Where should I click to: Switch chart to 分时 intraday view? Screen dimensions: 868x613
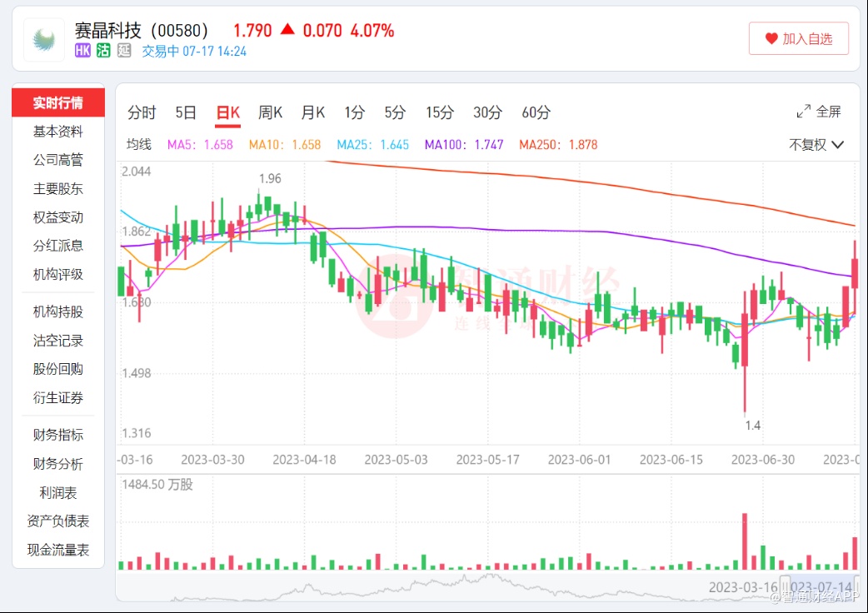142,112
